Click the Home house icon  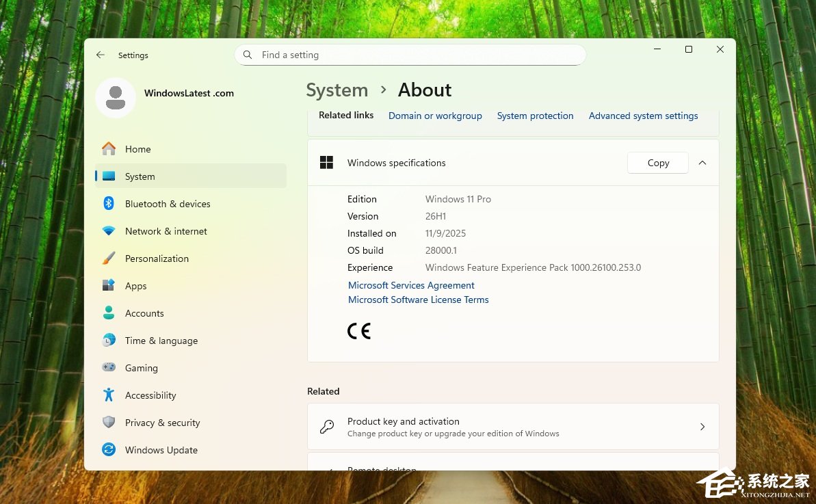[109, 149]
